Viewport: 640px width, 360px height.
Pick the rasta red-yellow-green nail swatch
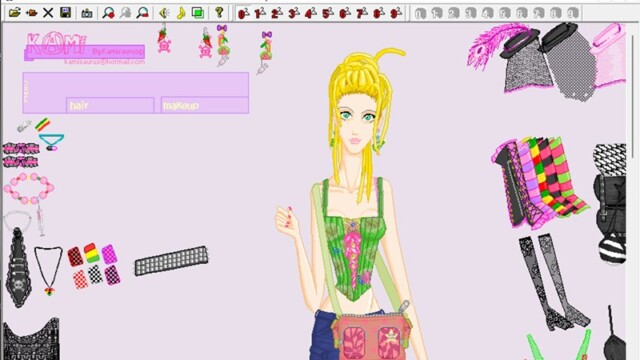coord(92,253)
